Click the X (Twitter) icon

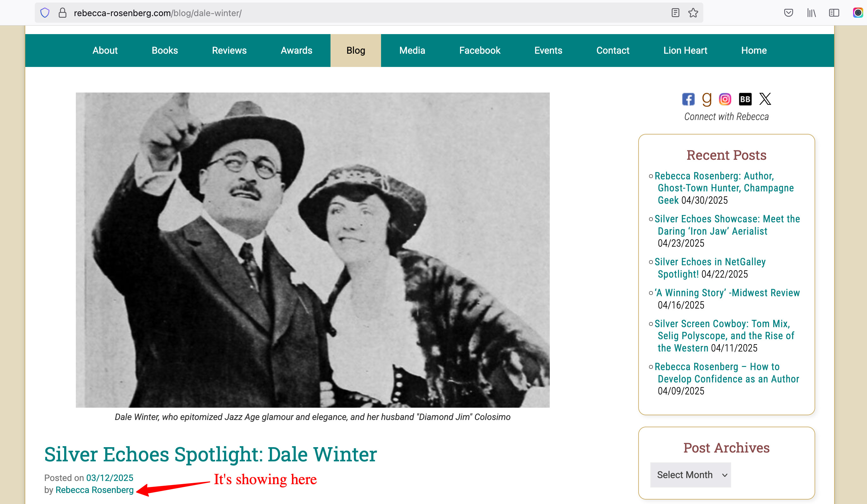(765, 99)
